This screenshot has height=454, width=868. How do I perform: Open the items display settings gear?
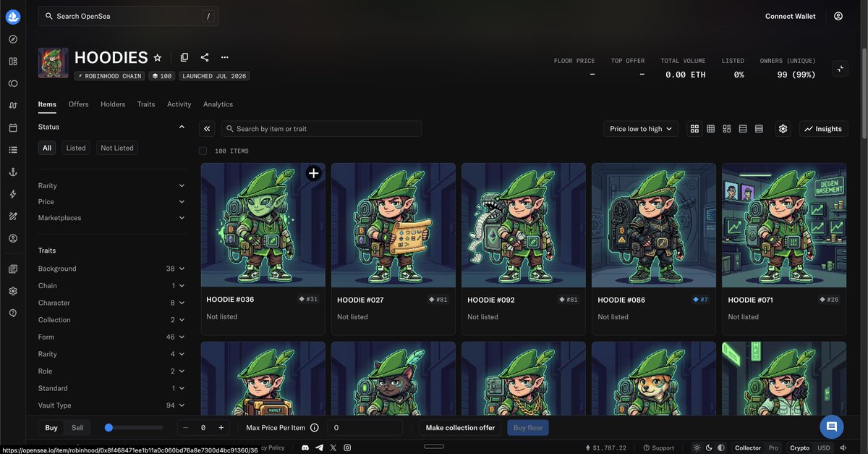pos(783,129)
